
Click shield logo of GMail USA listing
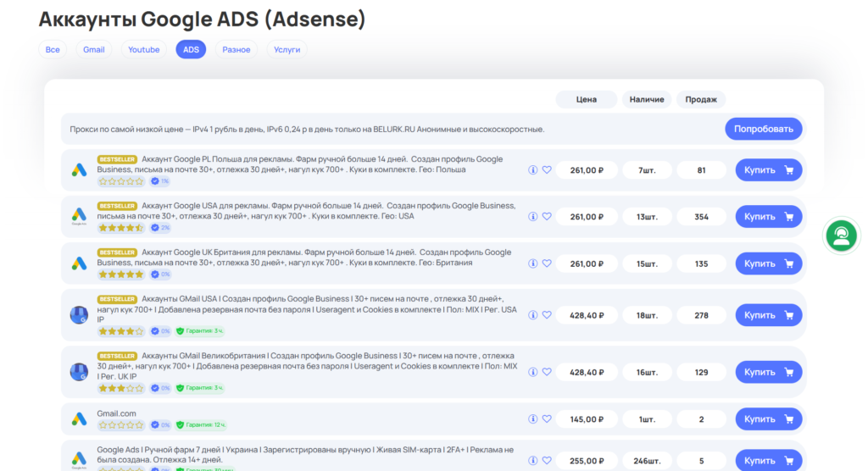(79, 315)
